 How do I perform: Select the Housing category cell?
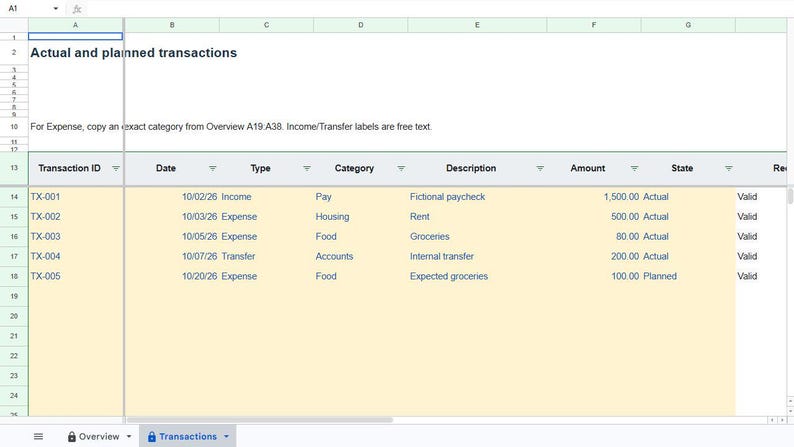point(361,217)
